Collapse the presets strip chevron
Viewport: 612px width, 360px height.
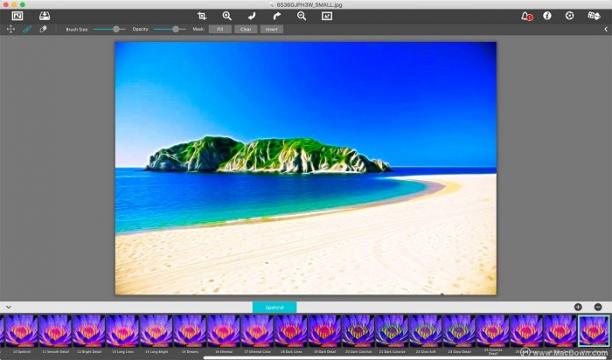pyautogui.click(x=8, y=307)
